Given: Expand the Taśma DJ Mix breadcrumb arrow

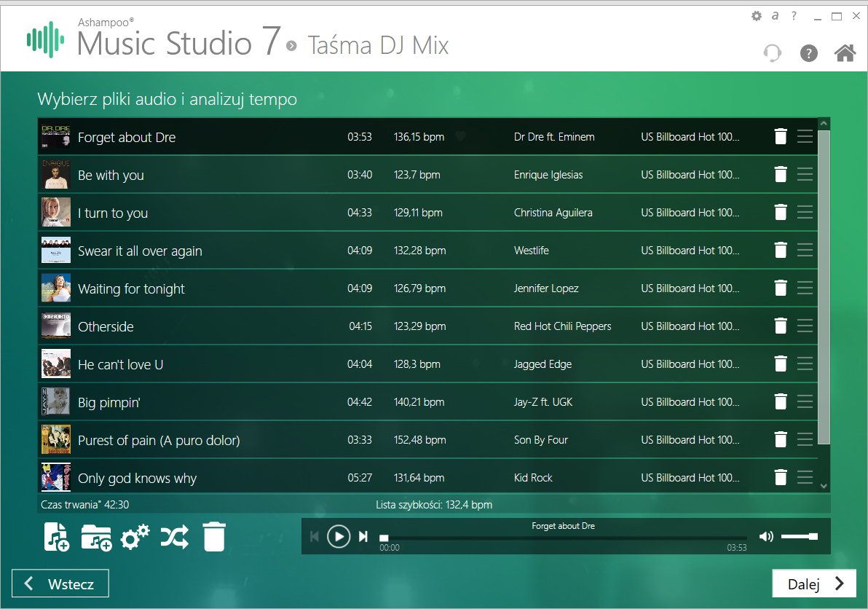Looking at the screenshot, I should [x=291, y=45].
